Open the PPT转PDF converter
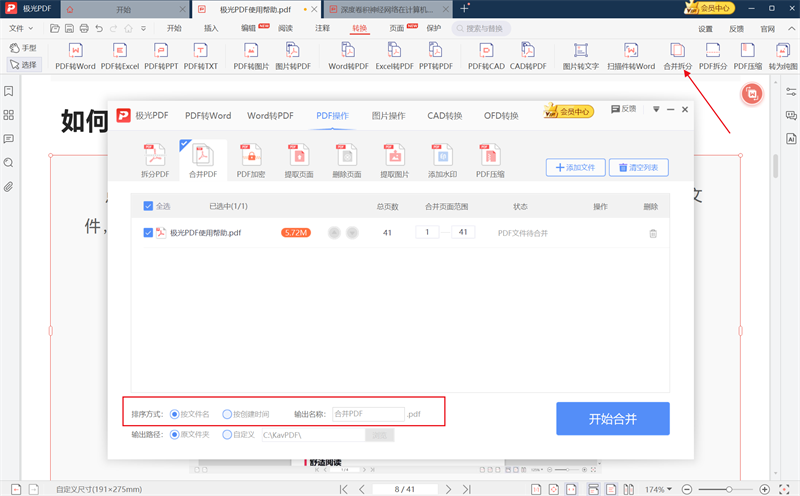Screen dimensions: 800x496 pos(436,57)
